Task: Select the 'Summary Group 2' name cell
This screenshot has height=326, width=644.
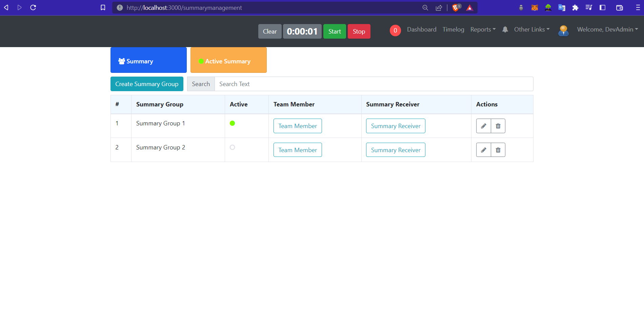Action: [178, 150]
